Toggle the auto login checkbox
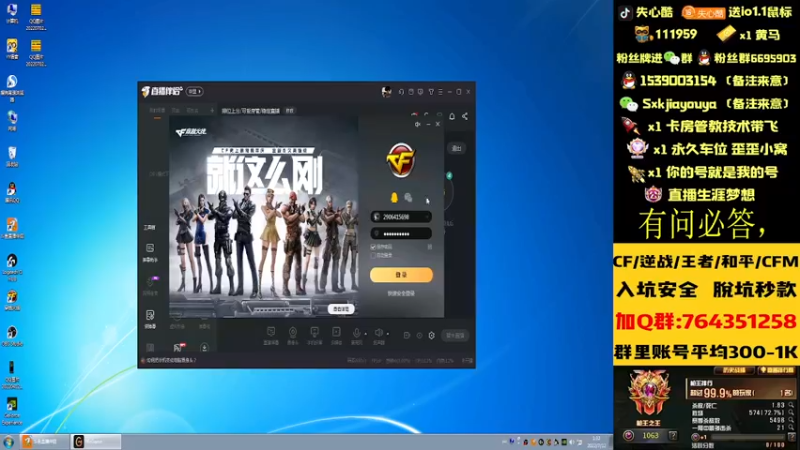The height and width of the screenshot is (450, 800). 373,255
